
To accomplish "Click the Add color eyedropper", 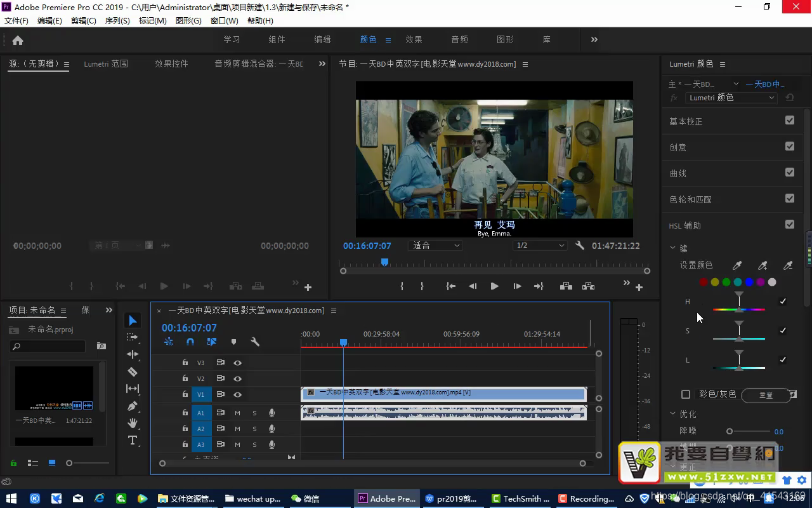I will tap(763, 265).
